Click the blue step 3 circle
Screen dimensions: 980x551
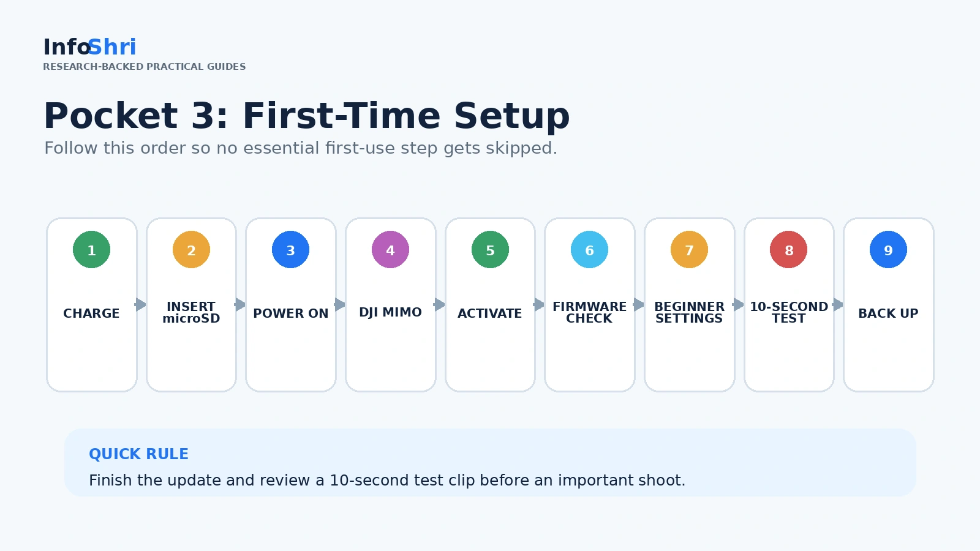click(290, 249)
